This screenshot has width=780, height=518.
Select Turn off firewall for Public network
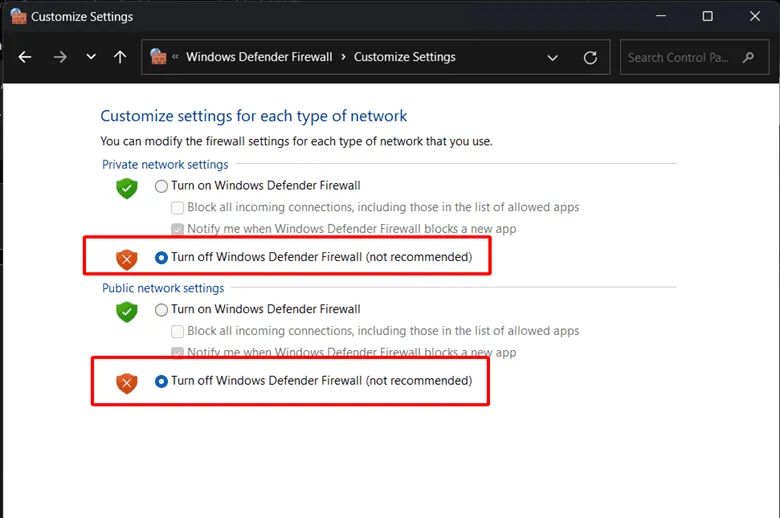(162, 381)
